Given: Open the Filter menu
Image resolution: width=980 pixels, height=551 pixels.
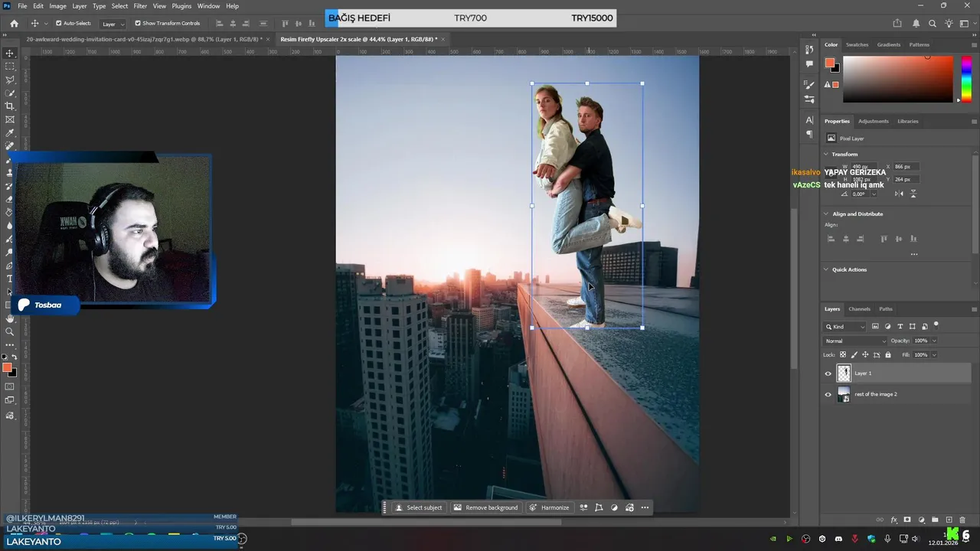Looking at the screenshot, I should click(140, 6).
